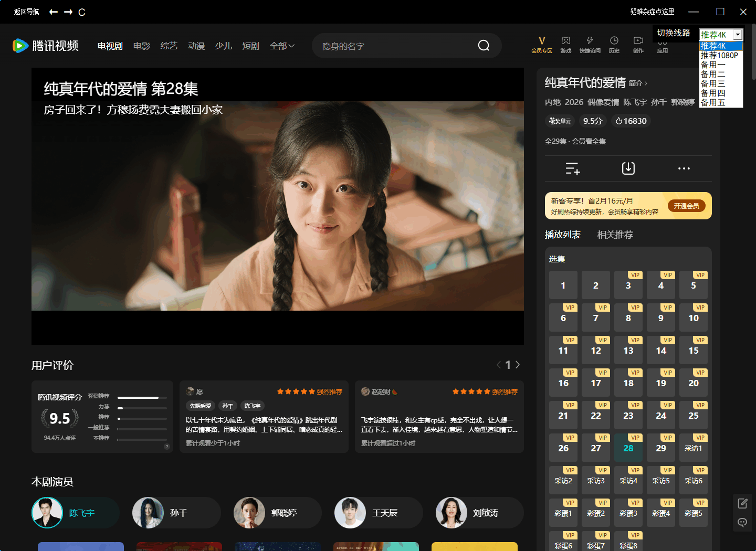
Task: Open the 全部 category dropdown
Action: click(x=282, y=46)
